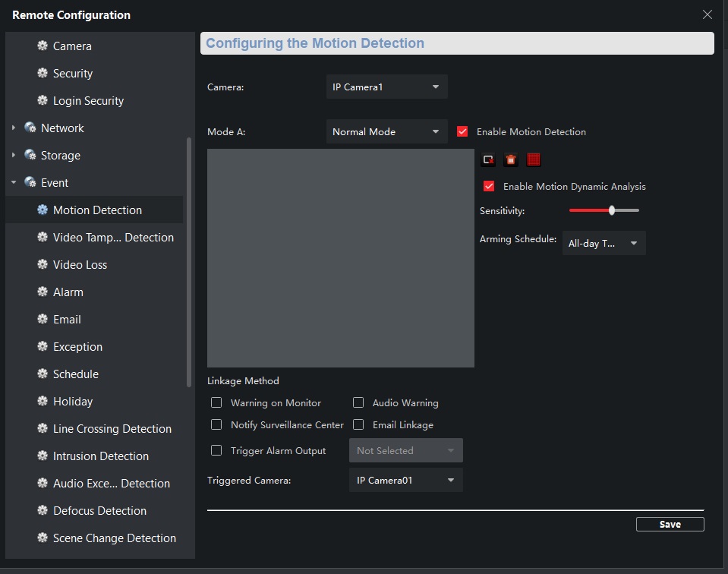Expand the Network tree node

coord(14,128)
